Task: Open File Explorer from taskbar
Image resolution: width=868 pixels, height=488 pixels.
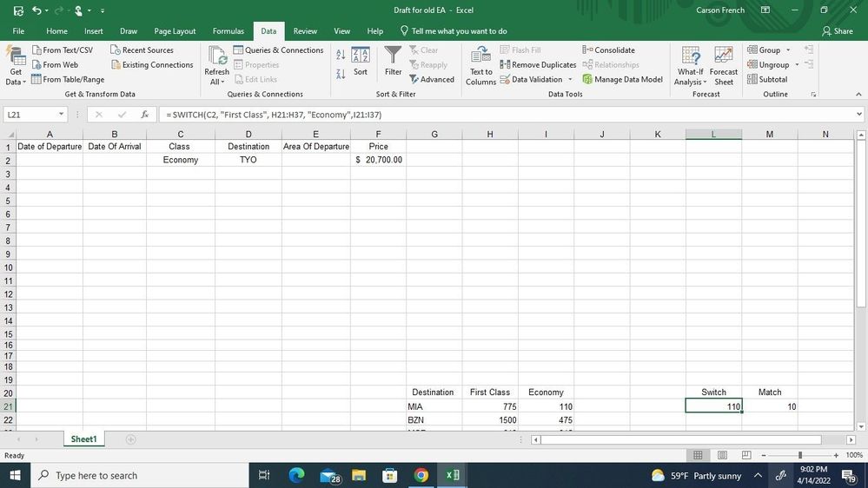Action: pos(359,475)
